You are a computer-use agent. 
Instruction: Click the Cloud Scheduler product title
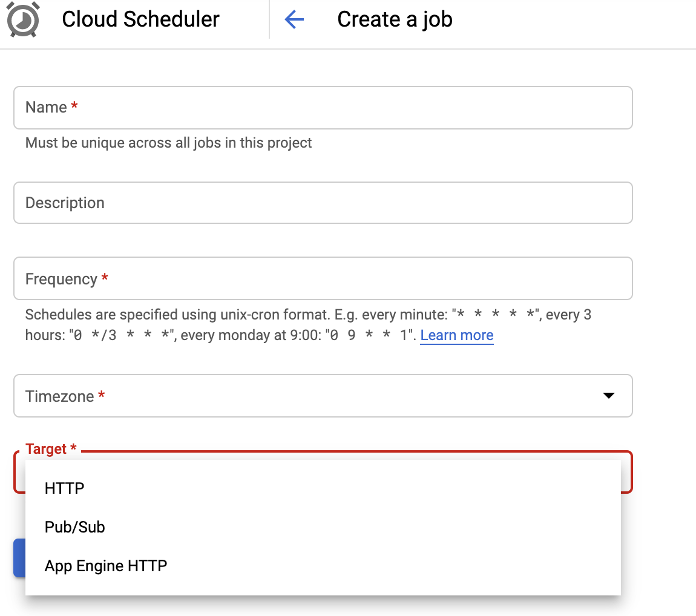[140, 19]
